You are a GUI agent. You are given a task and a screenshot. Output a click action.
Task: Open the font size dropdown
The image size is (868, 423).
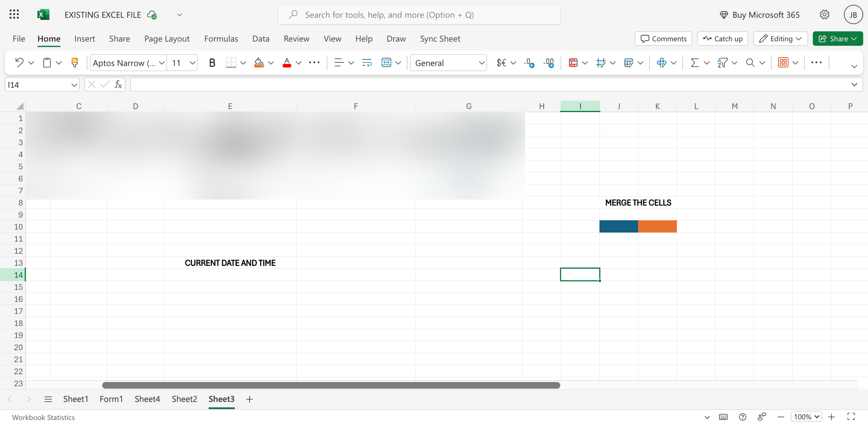pos(192,63)
